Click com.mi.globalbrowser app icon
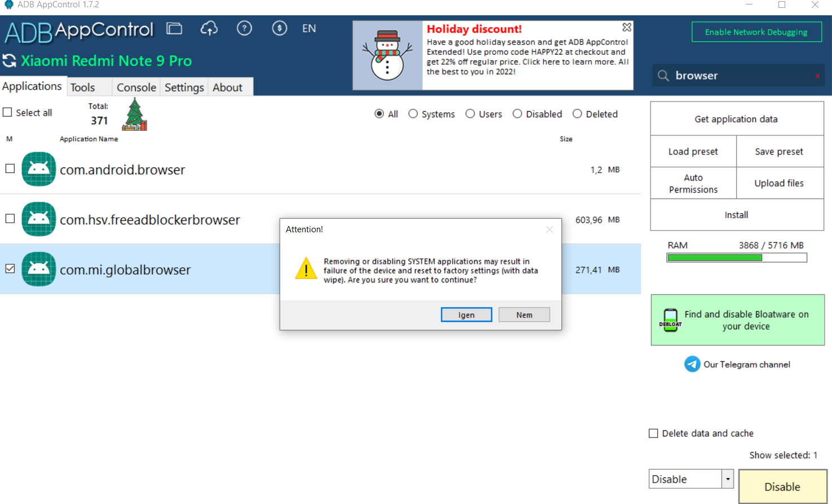The image size is (832, 504). point(38,269)
